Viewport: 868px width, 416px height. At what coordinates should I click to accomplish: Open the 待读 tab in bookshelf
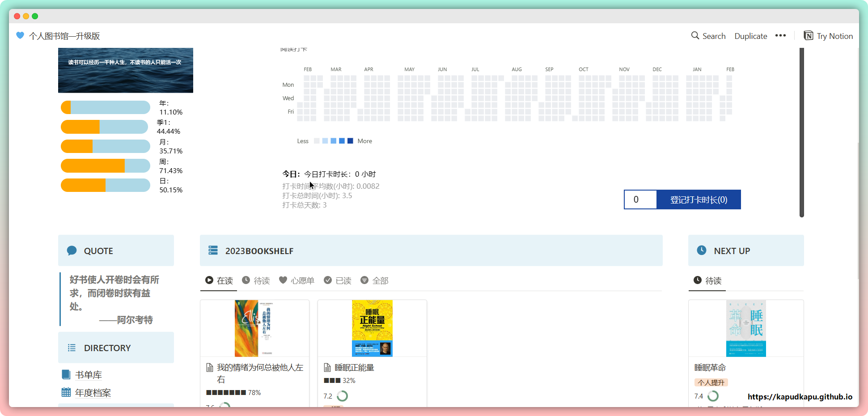pos(256,280)
